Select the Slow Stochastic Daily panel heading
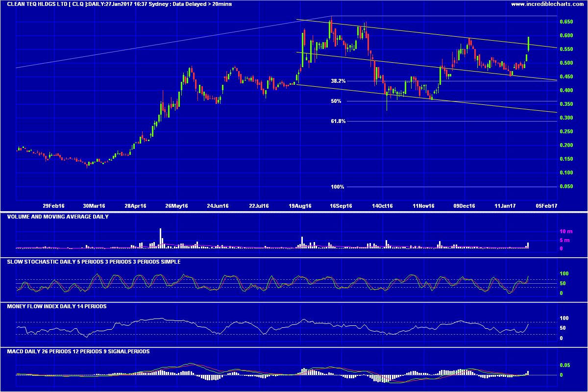Viewport: 588px width, 392px height. (x=94, y=262)
